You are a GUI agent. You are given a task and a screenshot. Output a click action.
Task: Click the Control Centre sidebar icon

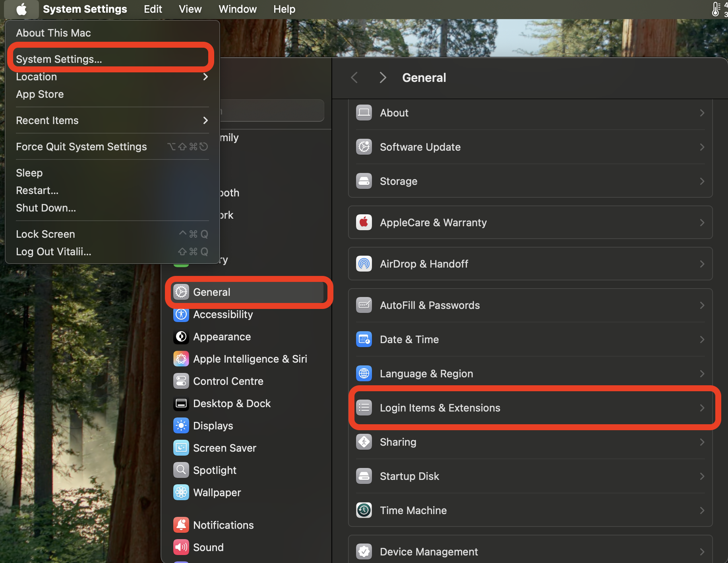(x=181, y=381)
